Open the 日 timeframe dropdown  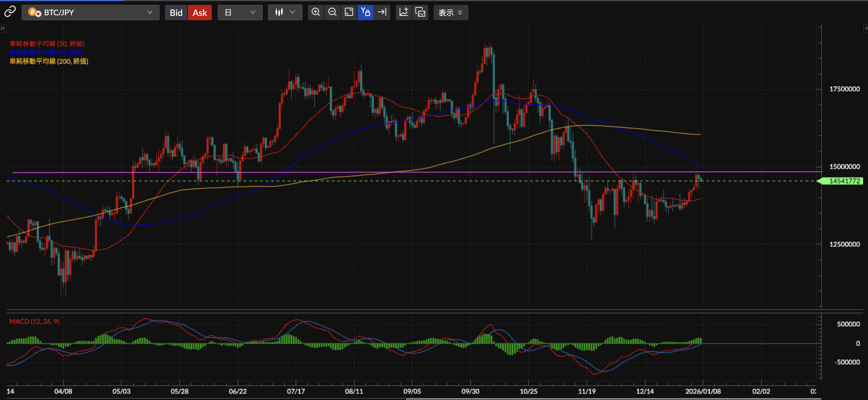click(x=240, y=13)
